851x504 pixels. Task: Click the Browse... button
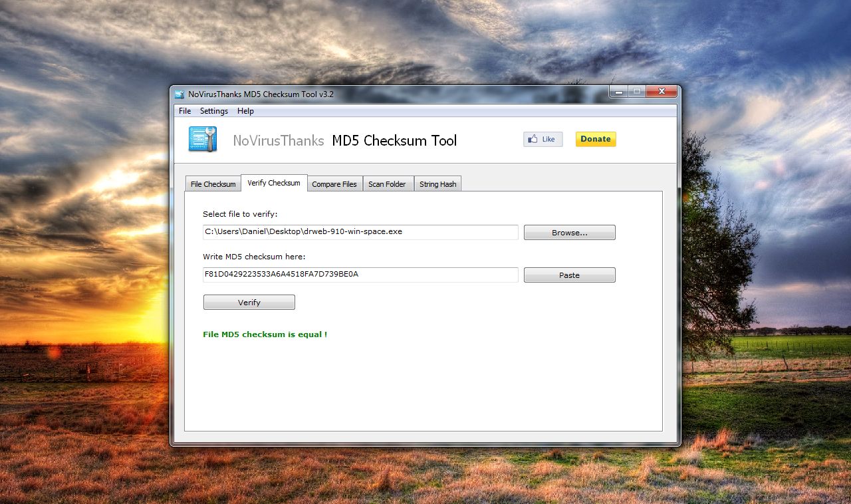(x=570, y=233)
